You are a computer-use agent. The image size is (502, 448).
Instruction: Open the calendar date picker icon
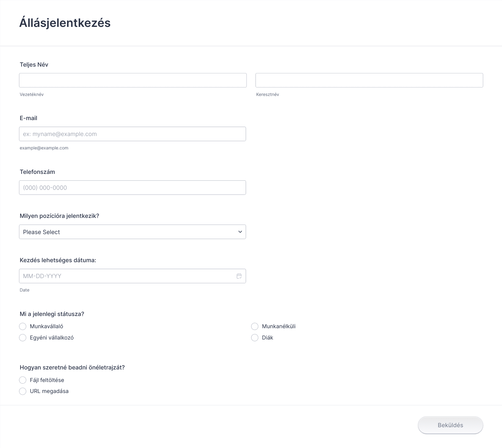tap(239, 276)
